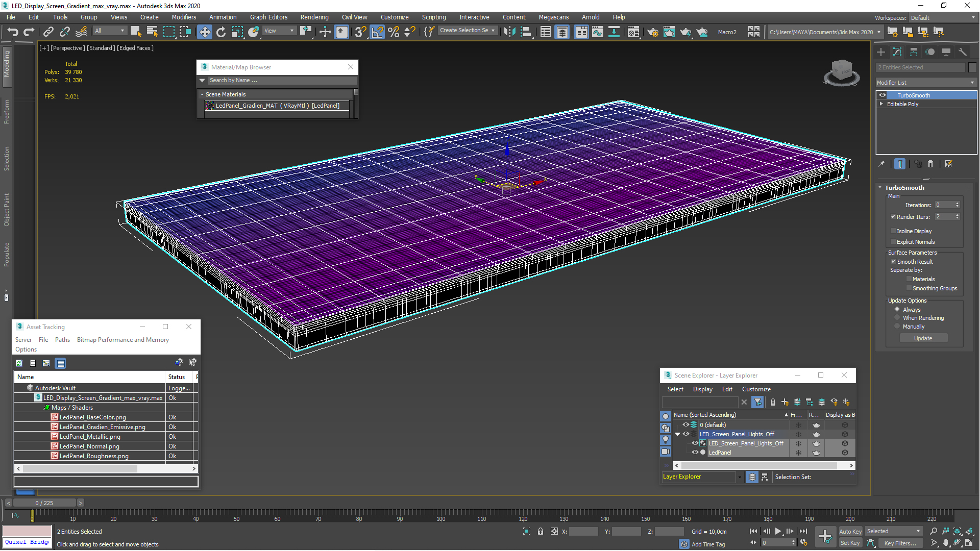Image resolution: width=980 pixels, height=551 pixels.
Task: Open Select by Name list icon
Action: 152,32
